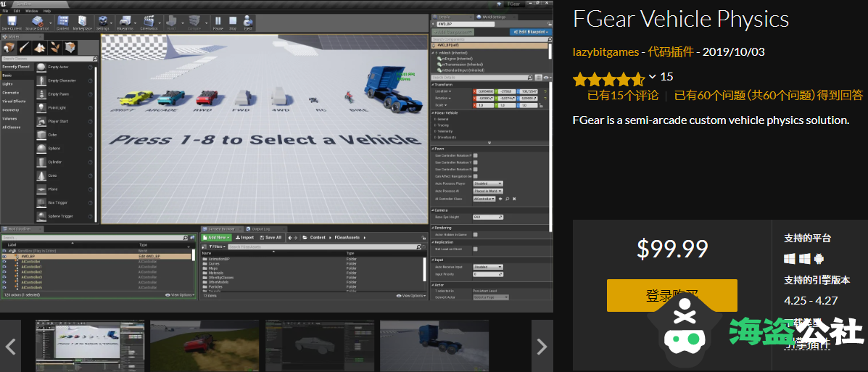Select the Place mode icon in Modes
868x372 pixels.
9,48
